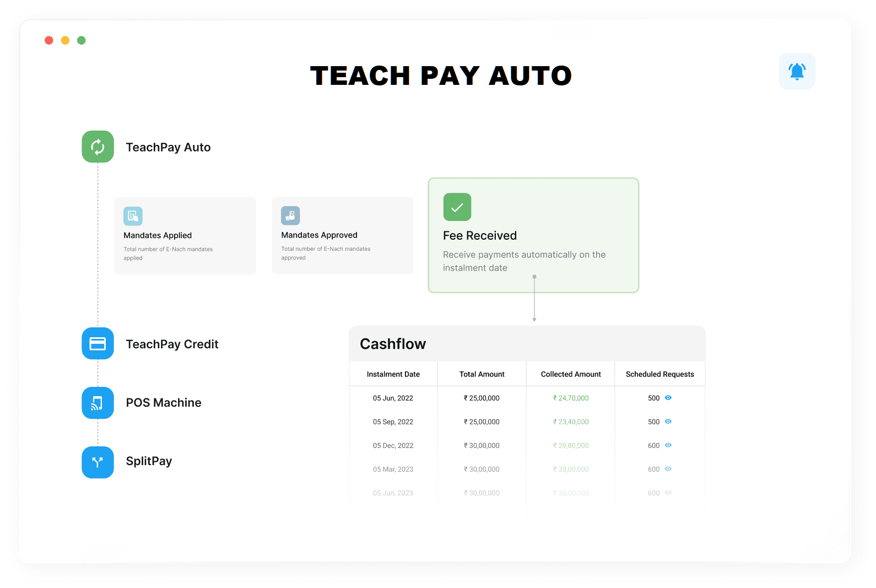Screen dimensions: 876x588
Task: Show scheduled requests for 05 Dec, 2022
Action: [x=668, y=445]
